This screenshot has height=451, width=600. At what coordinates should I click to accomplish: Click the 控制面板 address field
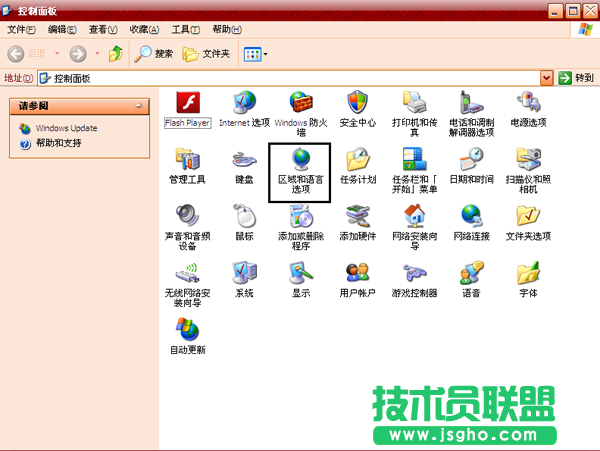click(x=289, y=78)
